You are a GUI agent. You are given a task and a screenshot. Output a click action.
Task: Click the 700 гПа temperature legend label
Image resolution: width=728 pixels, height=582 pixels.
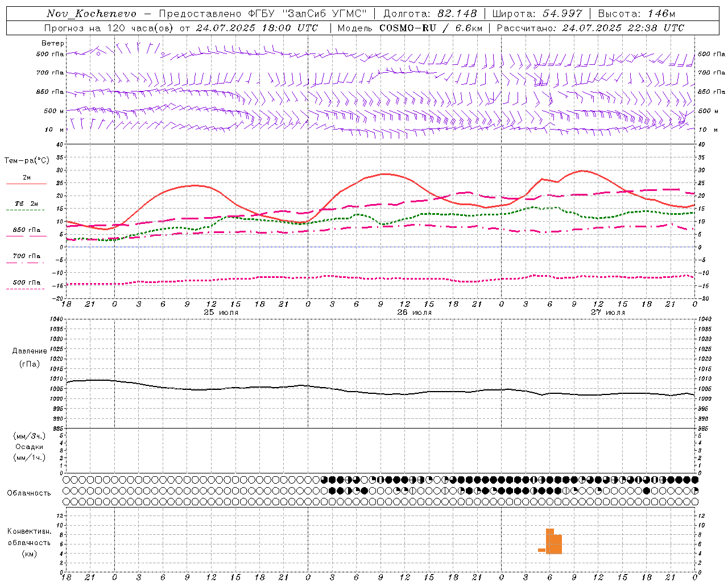27,256
